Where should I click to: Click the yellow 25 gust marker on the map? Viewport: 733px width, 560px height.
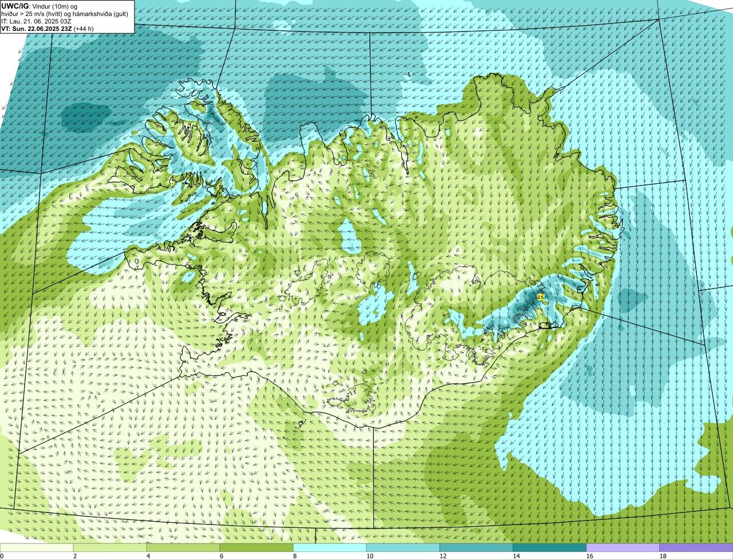pos(540,297)
